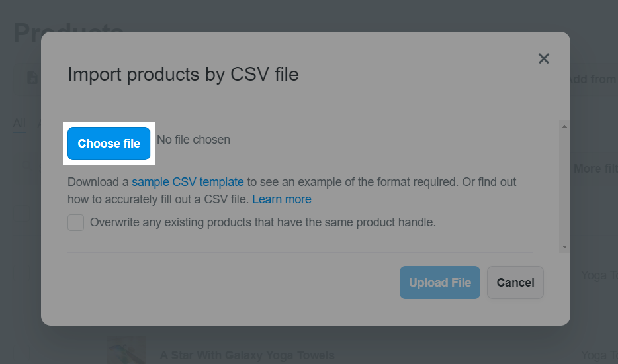Viewport: 618px width, 364px height.
Task: Click the import icon below the Products heading
Action: click(32, 78)
